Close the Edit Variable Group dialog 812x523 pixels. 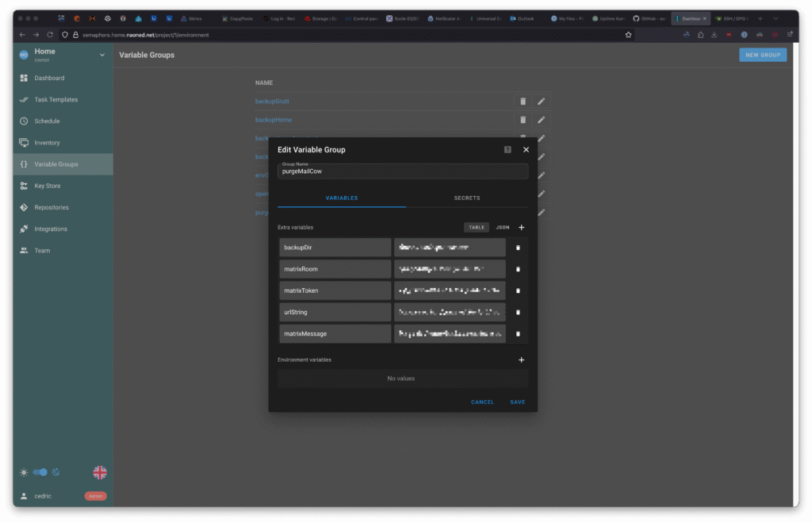[x=526, y=149]
